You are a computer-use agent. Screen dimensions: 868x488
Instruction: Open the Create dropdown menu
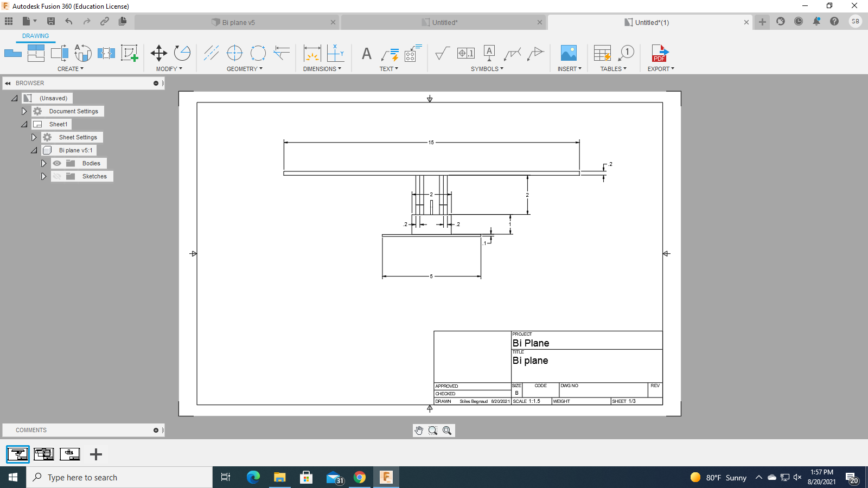point(70,69)
